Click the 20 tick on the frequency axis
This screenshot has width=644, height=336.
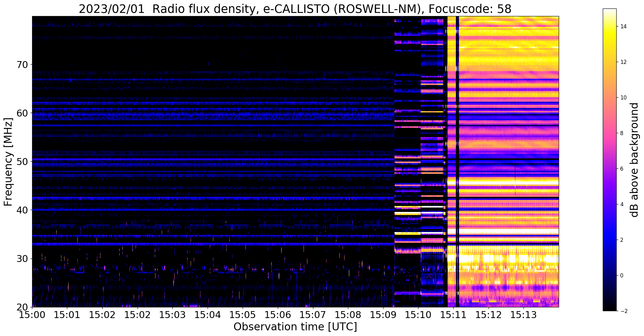(x=22, y=307)
